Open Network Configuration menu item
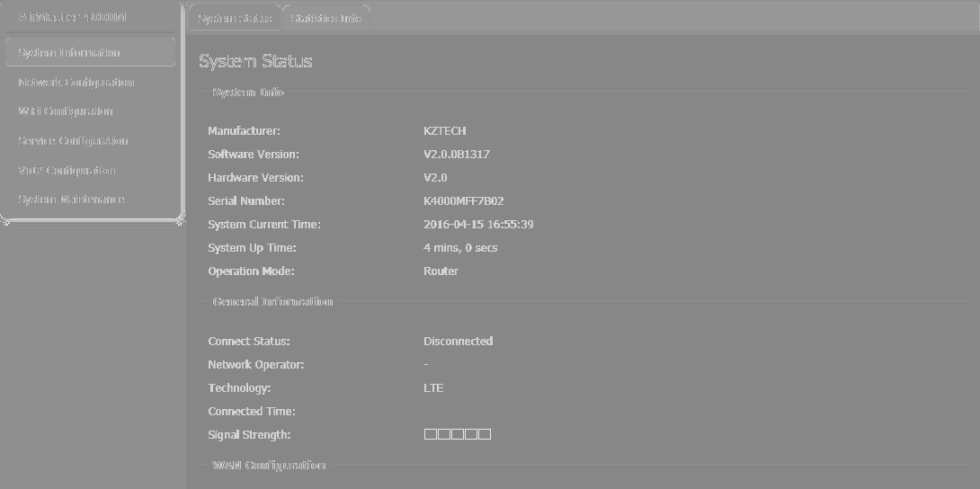 [x=76, y=83]
